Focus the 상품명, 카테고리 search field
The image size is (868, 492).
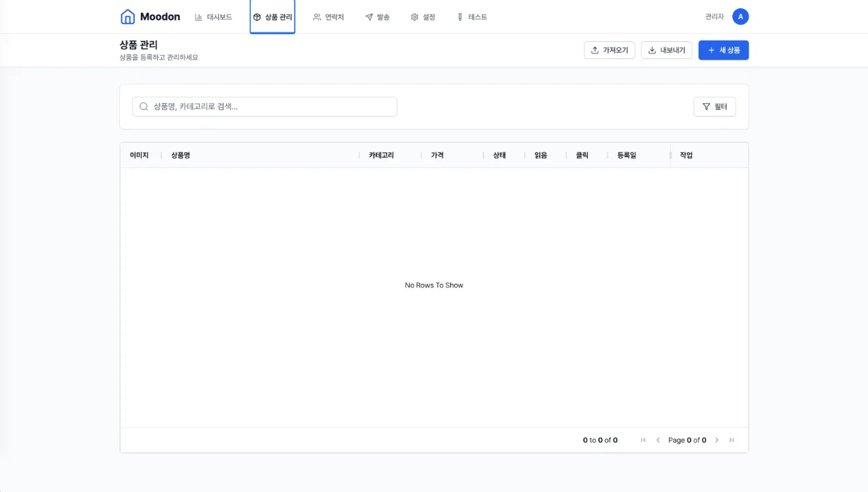(264, 106)
